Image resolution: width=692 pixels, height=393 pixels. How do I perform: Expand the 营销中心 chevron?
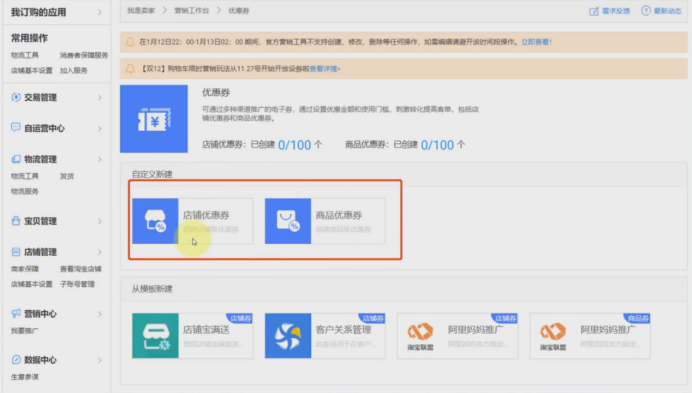click(x=99, y=314)
